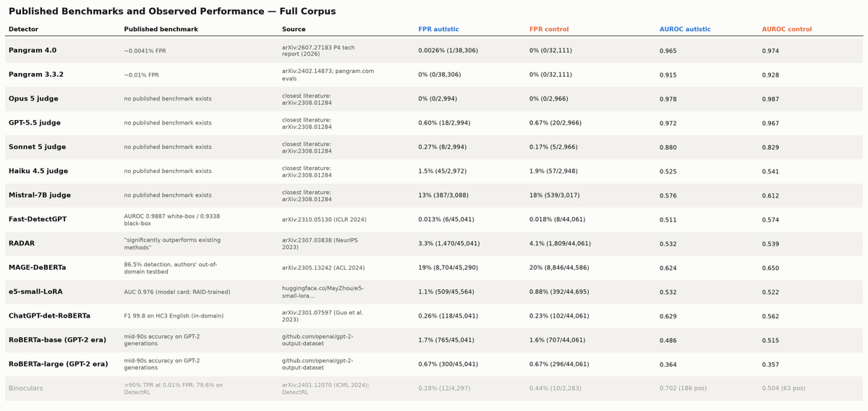Viewport: 868px width, 411px height.
Task: Click the 'AUROC control' column header
Action: click(x=787, y=30)
